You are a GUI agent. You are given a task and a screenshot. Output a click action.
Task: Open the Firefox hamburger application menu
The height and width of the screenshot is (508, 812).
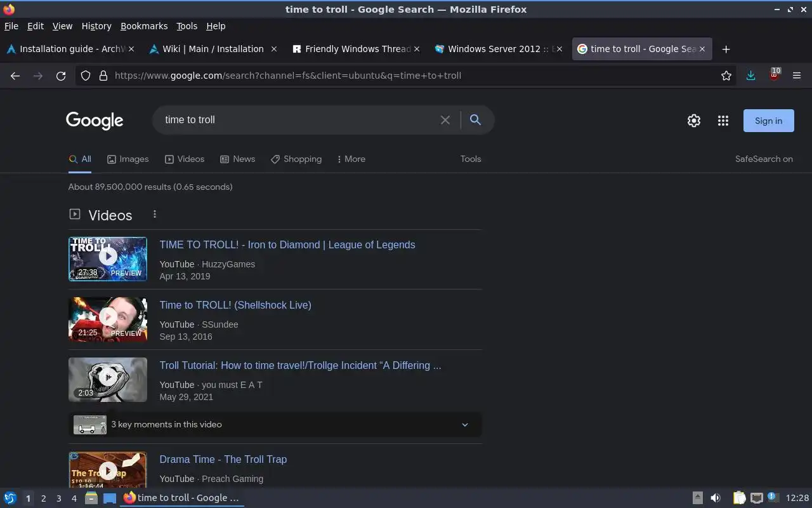tap(797, 76)
